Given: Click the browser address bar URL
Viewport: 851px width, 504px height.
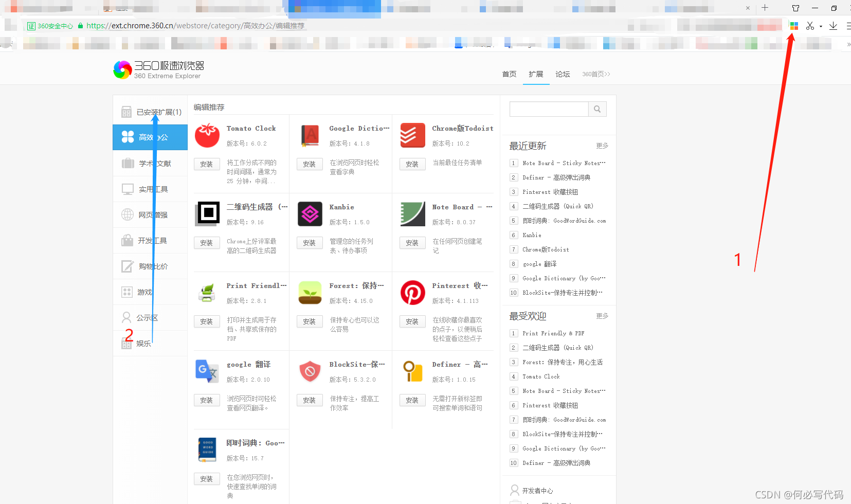Looking at the screenshot, I should coord(195,26).
